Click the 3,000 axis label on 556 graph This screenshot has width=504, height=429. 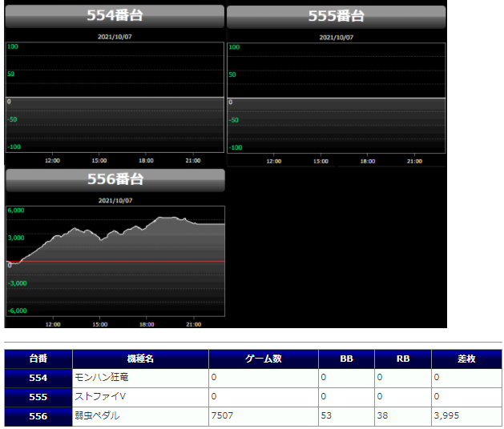pos(16,238)
